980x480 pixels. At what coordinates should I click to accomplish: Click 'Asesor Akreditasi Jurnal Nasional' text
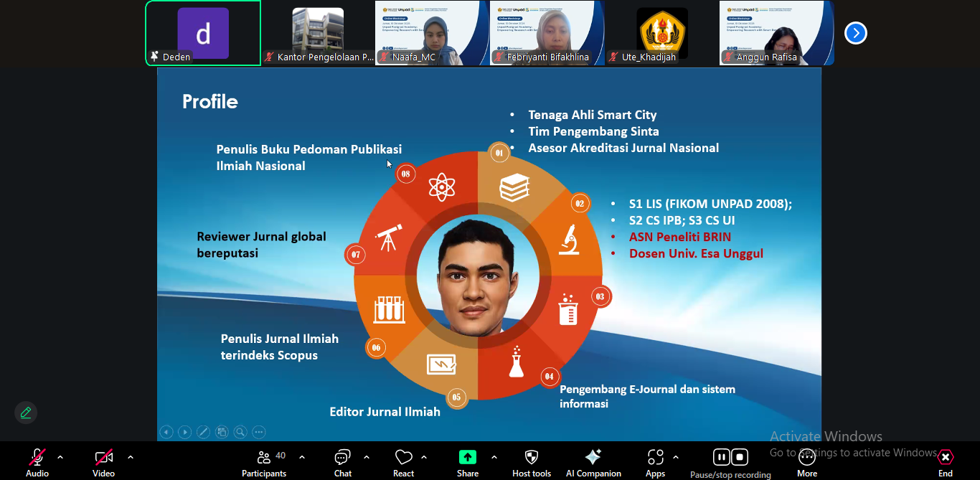click(623, 148)
